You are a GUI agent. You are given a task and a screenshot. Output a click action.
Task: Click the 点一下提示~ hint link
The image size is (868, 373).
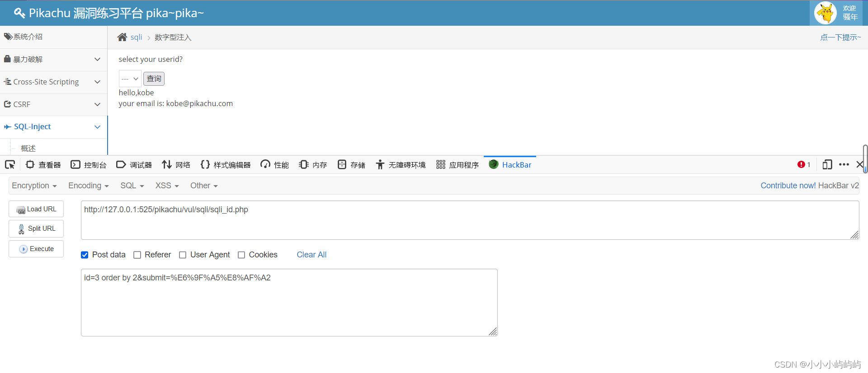(x=840, y=37)
